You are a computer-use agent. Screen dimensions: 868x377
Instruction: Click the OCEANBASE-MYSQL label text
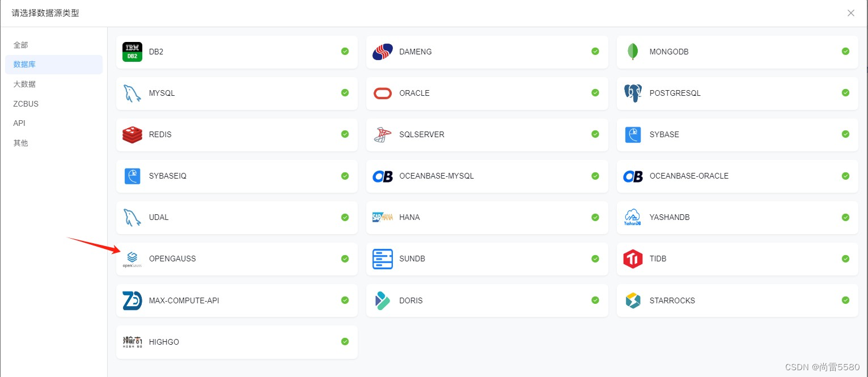[x=437, y=176]
